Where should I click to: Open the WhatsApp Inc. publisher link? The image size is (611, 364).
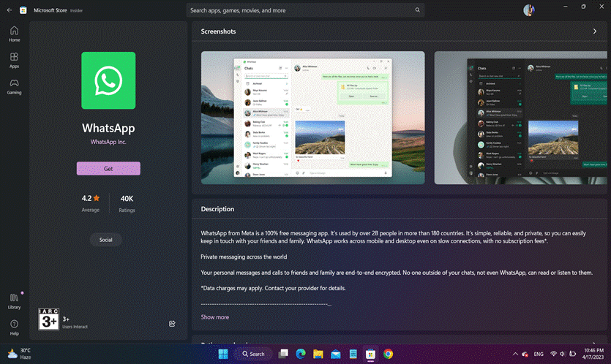(108, 142)
